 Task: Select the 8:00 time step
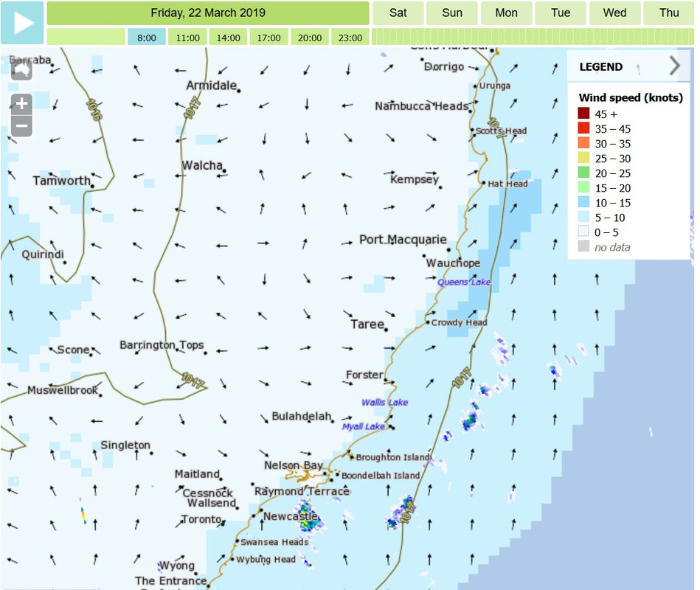tap(147, 38)
